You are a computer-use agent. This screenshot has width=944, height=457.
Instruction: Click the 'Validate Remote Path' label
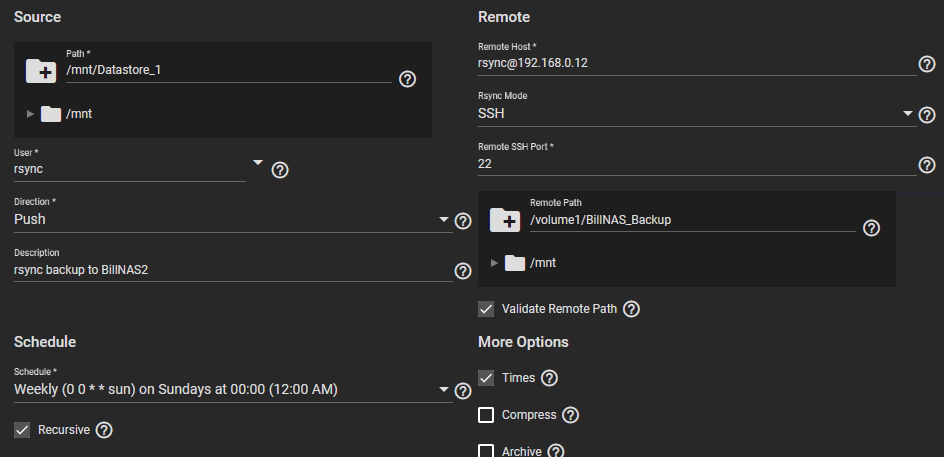(559, 309)
